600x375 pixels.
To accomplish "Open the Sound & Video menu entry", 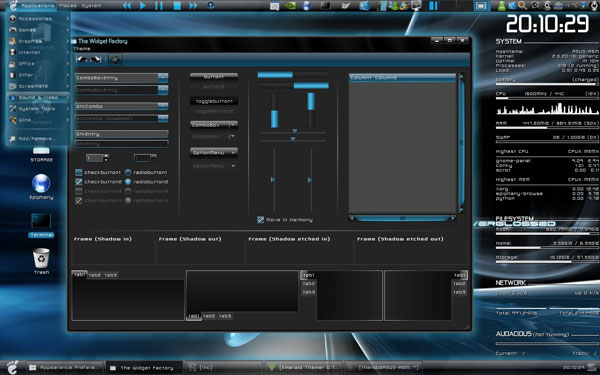I will (38, 98).
